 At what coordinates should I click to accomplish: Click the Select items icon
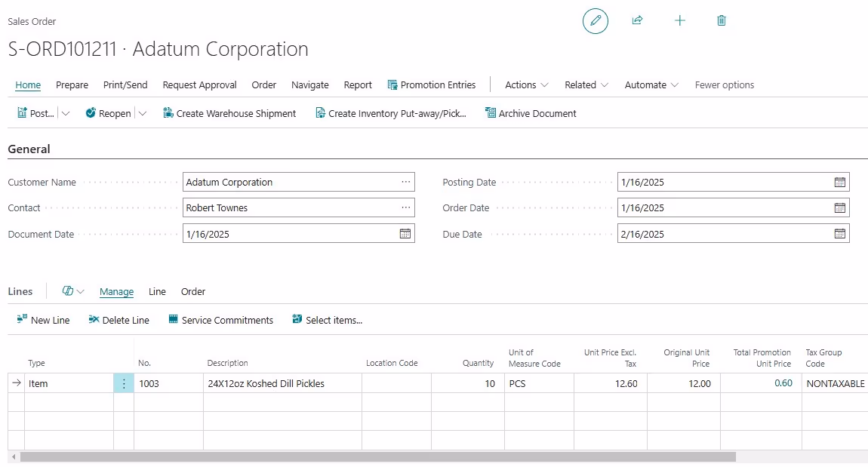click(x=297, y=319)
